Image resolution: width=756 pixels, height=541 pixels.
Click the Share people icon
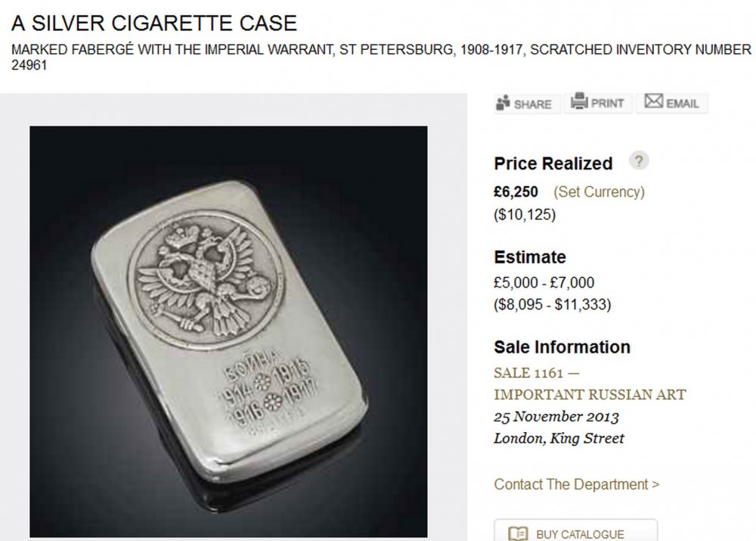pos(503,104)
